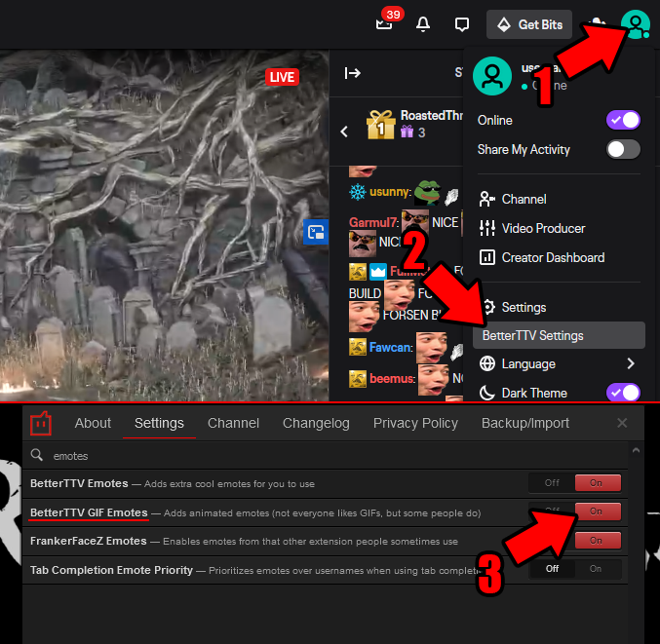
Task: Click the LIVE badge on the video
Action: (282, 77)
